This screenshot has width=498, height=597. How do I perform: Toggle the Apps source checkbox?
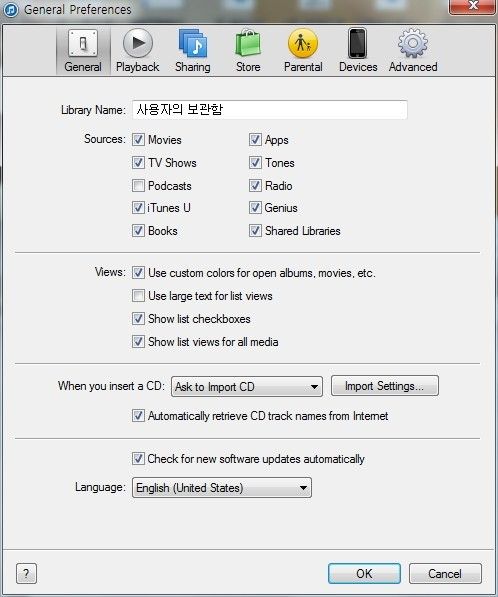click(255, 140)
